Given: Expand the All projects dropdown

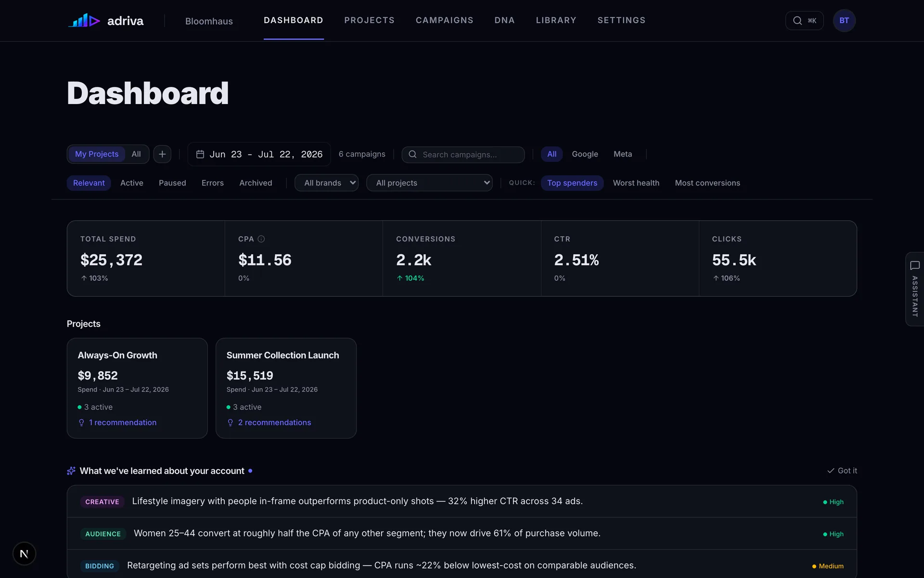Looking at the screenshot, I should coord(429,183).
